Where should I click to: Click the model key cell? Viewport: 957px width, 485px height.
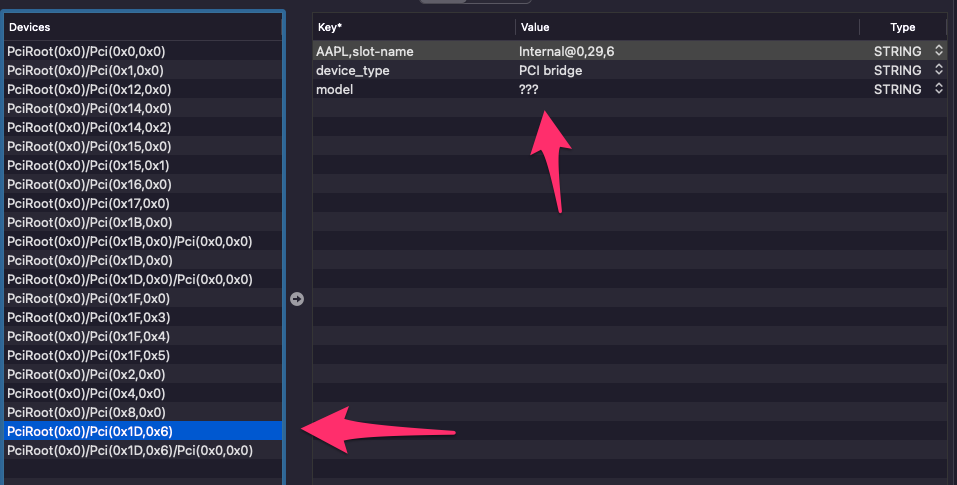pyautogui.click(x=414, y=89)
